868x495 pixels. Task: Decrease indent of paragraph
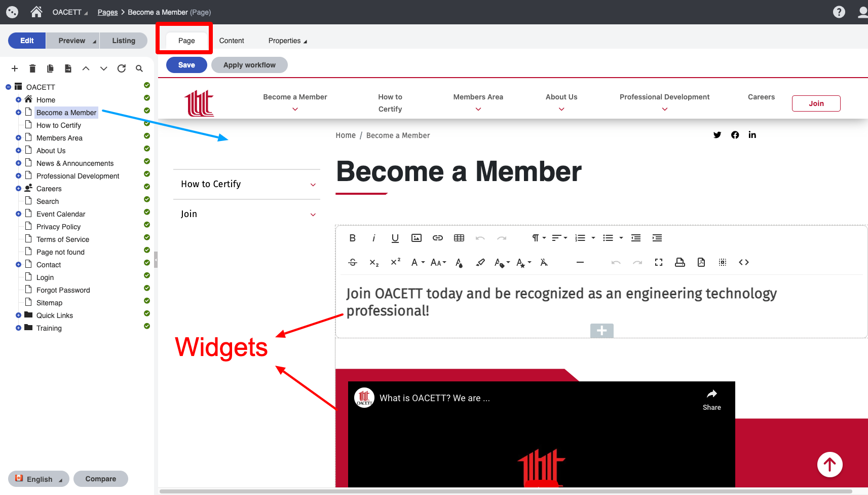pos(636,238)
